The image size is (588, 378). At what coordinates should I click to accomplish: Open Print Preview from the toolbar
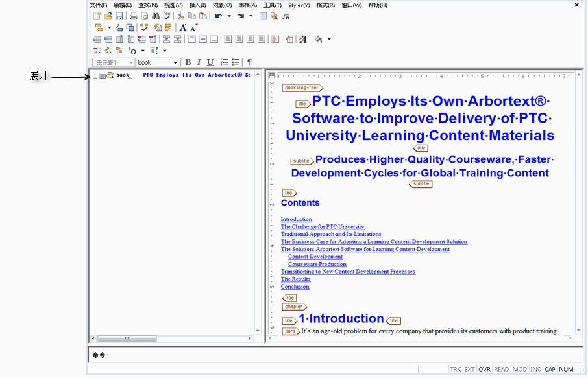144,16
